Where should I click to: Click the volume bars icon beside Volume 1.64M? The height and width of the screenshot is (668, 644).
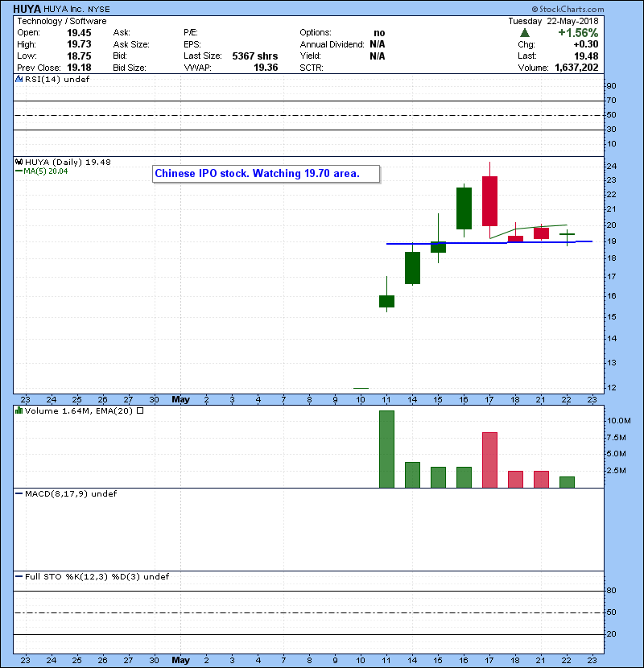click(x=19, y=411)
